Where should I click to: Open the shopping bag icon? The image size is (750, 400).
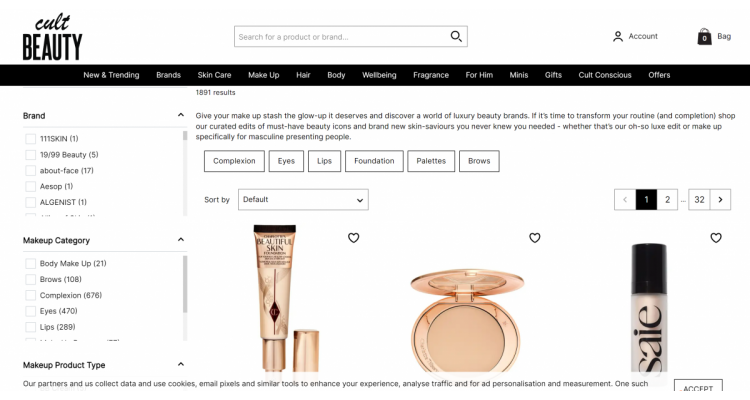point(704,37)
